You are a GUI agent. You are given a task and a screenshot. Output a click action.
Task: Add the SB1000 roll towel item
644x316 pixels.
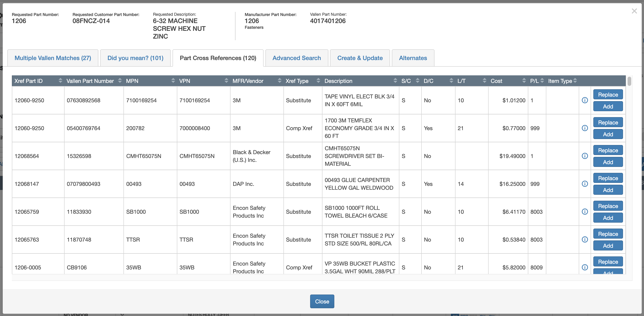[x=608, y=217]
